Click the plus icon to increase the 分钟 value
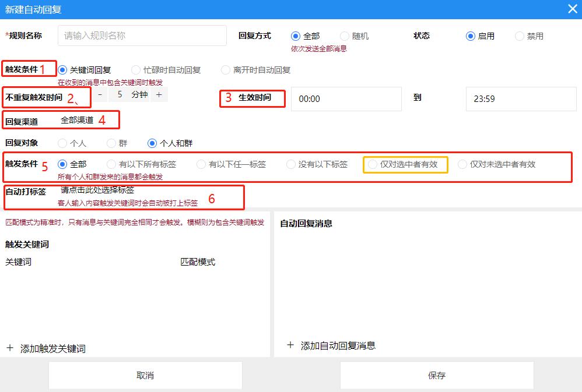 click(160, 94)
